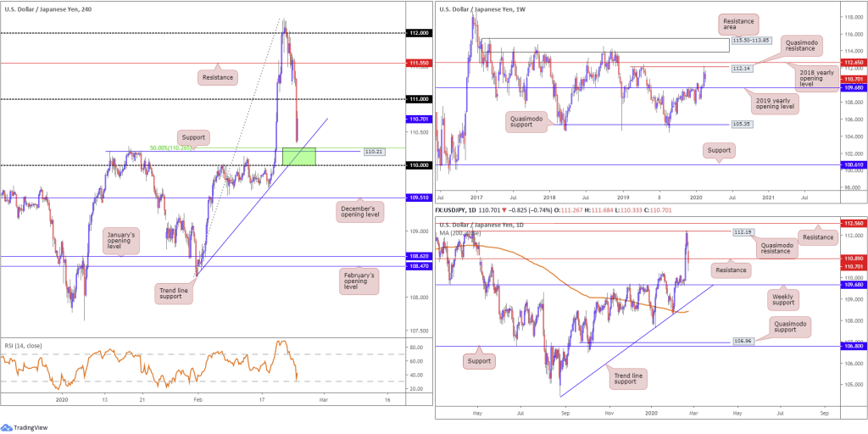
Task: Select the RSI (14, close) indicator label
Action: coord(24,346)
